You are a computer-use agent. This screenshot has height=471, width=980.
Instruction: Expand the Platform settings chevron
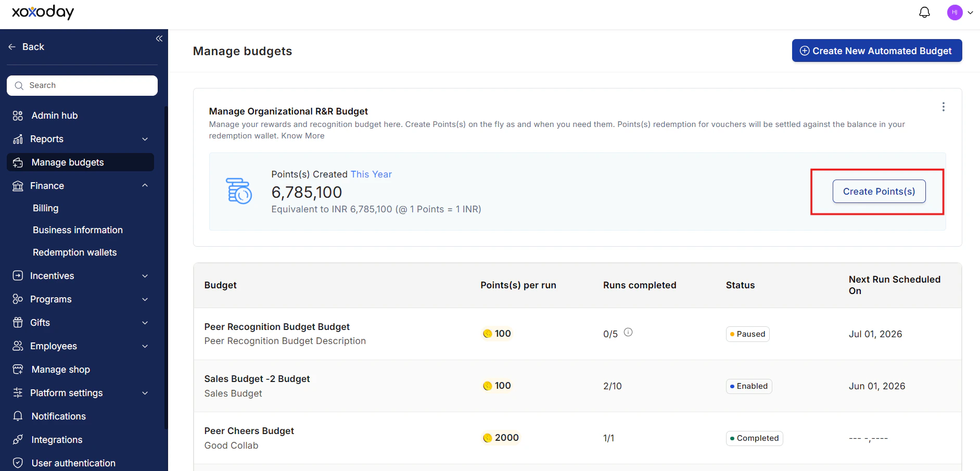coord(145,393)
